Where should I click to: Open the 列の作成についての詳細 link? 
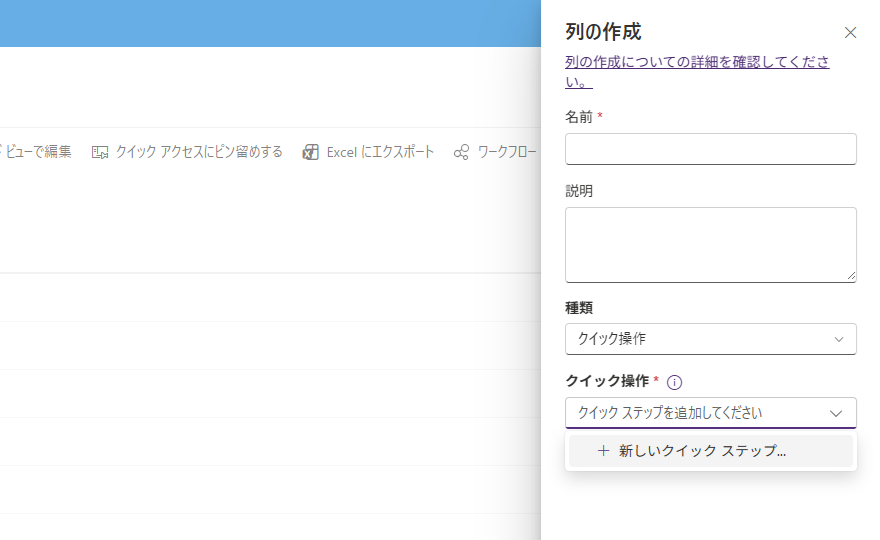click(697, 62)
